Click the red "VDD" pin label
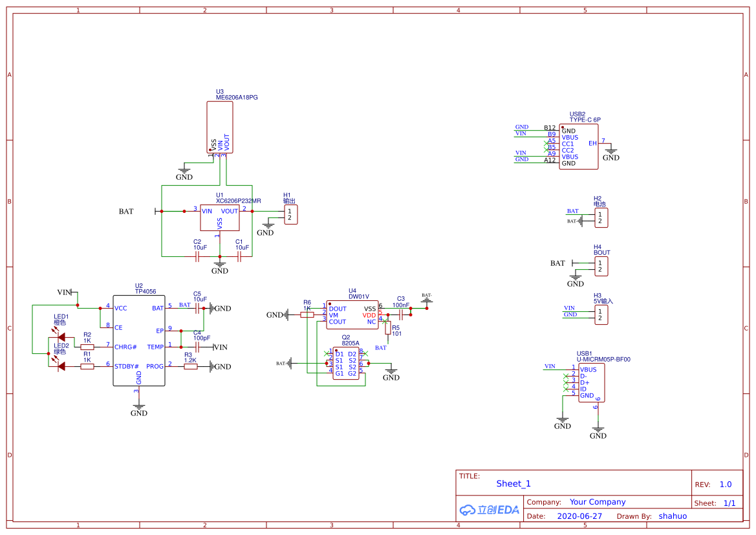This screenshot has width=756, height=535. pyautogui.click(x=369, y=316)
